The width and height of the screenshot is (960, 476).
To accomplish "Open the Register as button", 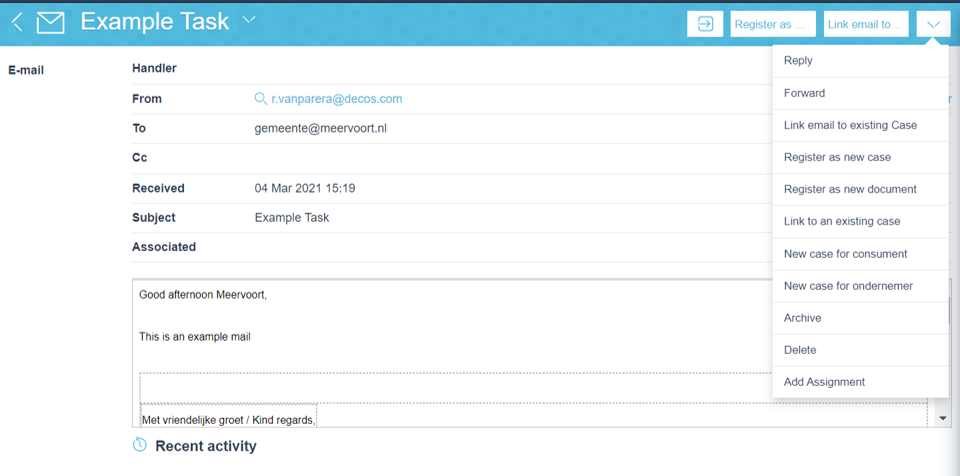I will tap(773, 24).
